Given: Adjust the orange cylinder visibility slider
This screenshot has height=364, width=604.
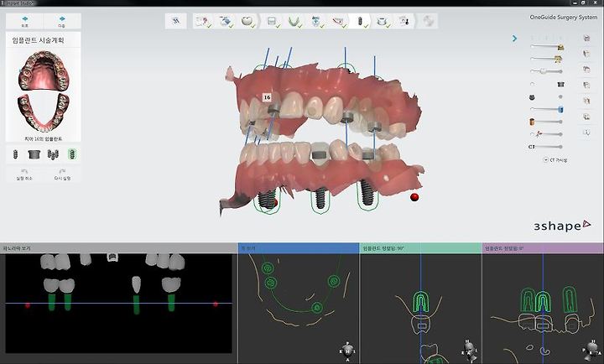Looking at the screenshot, I should coord(546,122).
